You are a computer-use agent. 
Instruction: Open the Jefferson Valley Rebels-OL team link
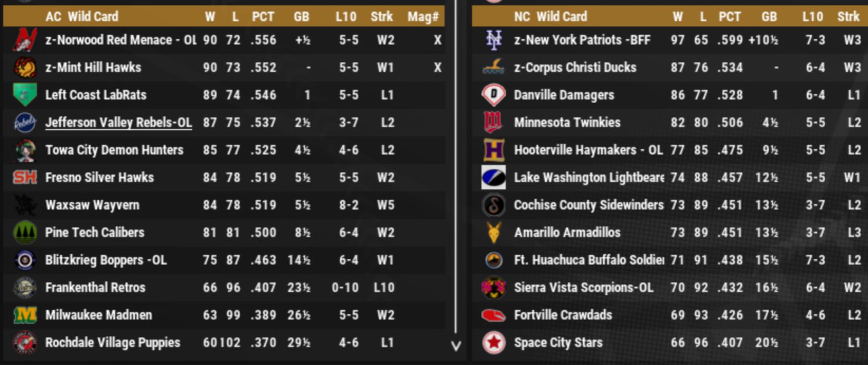click(118, 123)
